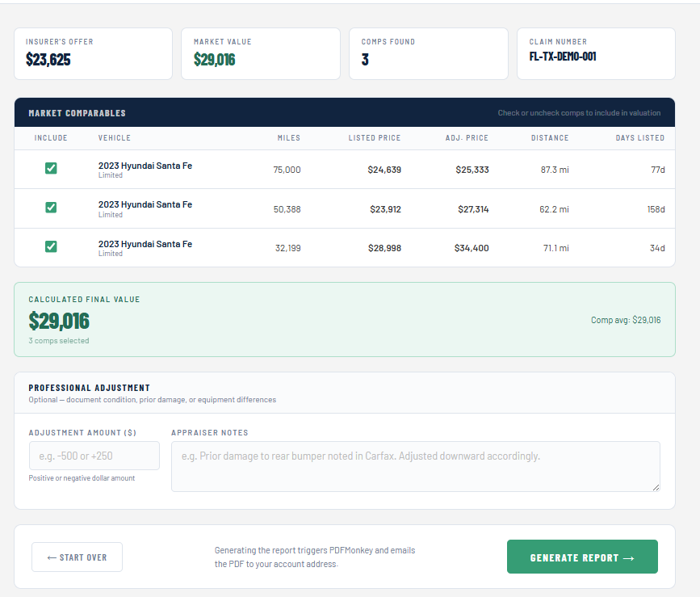Click 'Positive or negative dollar amount' hint
The height and width of the screenshot is (597, 700).
pyautogui.click(x=82, y=477)
